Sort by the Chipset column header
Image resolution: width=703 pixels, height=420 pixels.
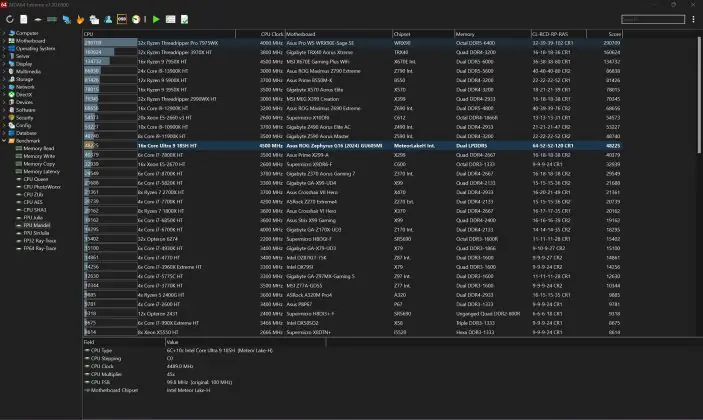tap(423, 34)
